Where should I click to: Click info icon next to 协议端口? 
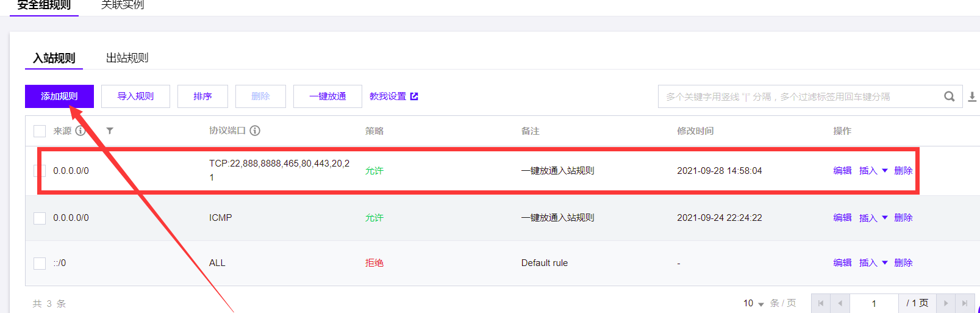pos(255,131)
